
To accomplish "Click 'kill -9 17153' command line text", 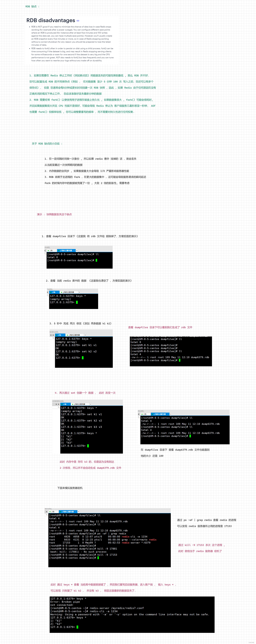I will [x=107, y=555].
